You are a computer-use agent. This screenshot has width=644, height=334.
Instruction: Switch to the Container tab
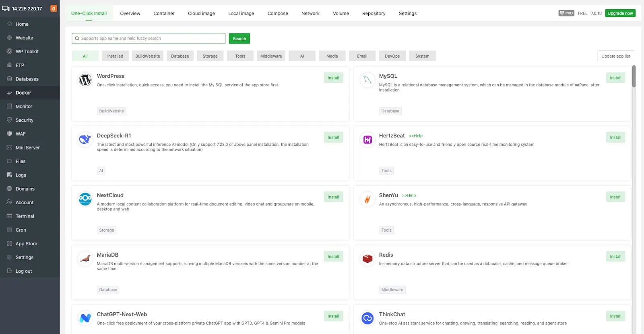click(164, 13)
